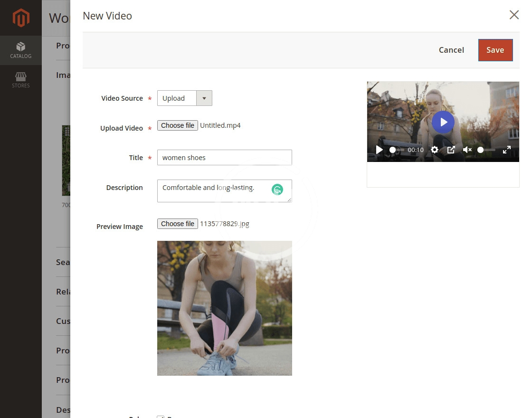Enter fullscreen mode in video player

pyautogui.click(x=506, y=150)
